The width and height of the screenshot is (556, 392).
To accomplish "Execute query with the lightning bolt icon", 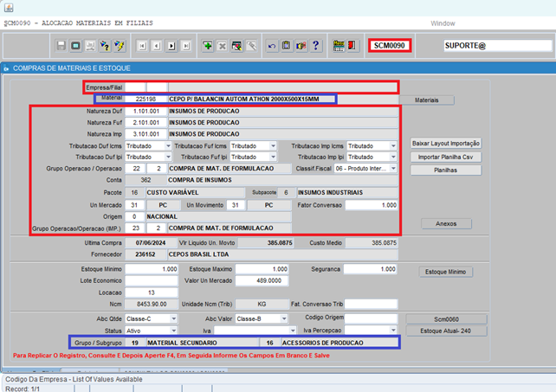I will coord(120,46).
